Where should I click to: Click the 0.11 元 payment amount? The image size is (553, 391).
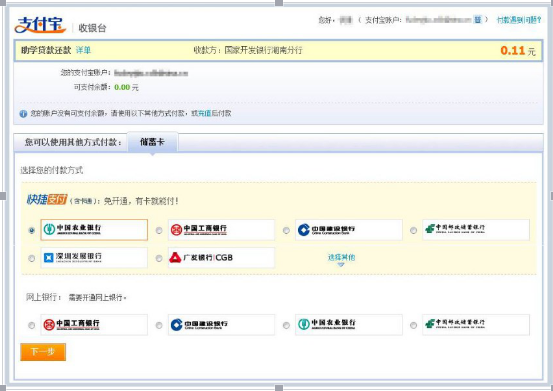pyautogui.click(x=518, y=51)
